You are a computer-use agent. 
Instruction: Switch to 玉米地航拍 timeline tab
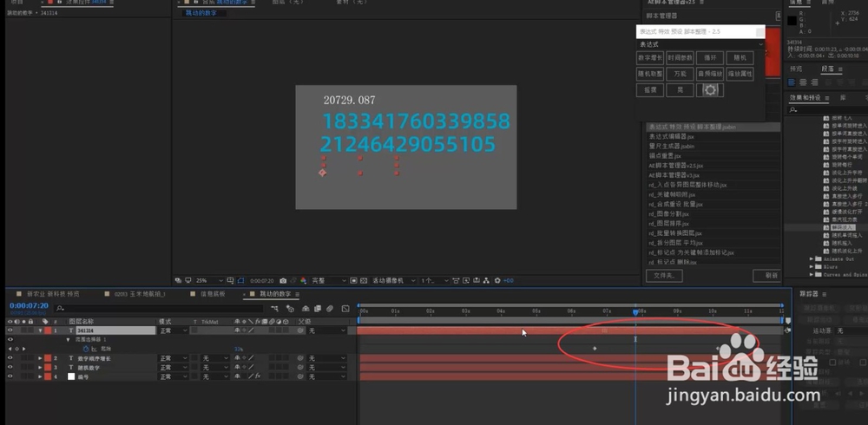140,294
